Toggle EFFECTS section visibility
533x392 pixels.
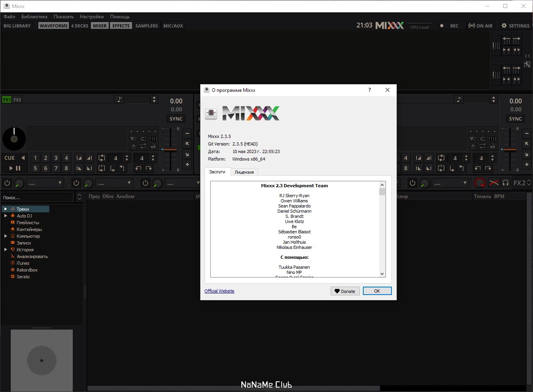pos(121,25)
